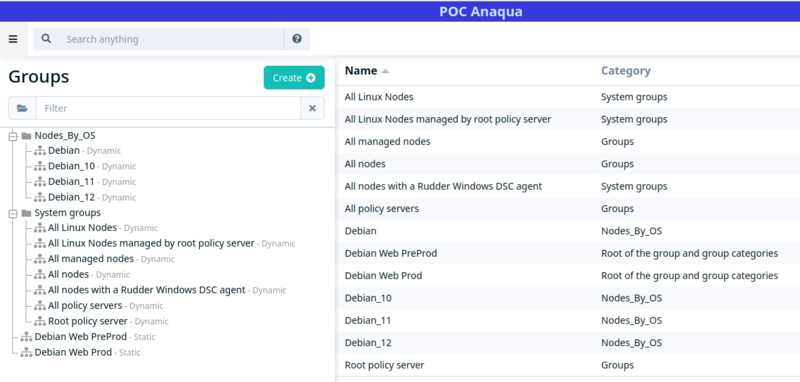Image resolution: width=800 pixels, height=382 pixels.
Task: Click the System groups folder icon
Action: [26, 213]
